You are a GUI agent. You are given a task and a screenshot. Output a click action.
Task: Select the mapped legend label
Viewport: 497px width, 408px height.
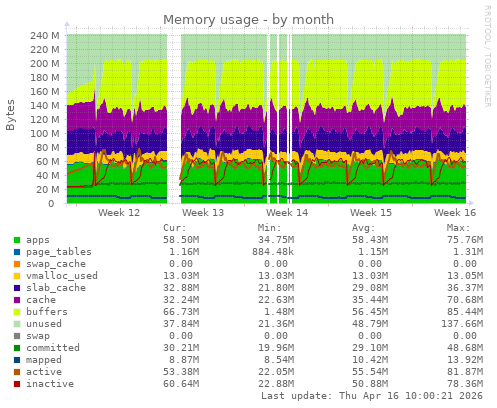[x=44, y=360]
